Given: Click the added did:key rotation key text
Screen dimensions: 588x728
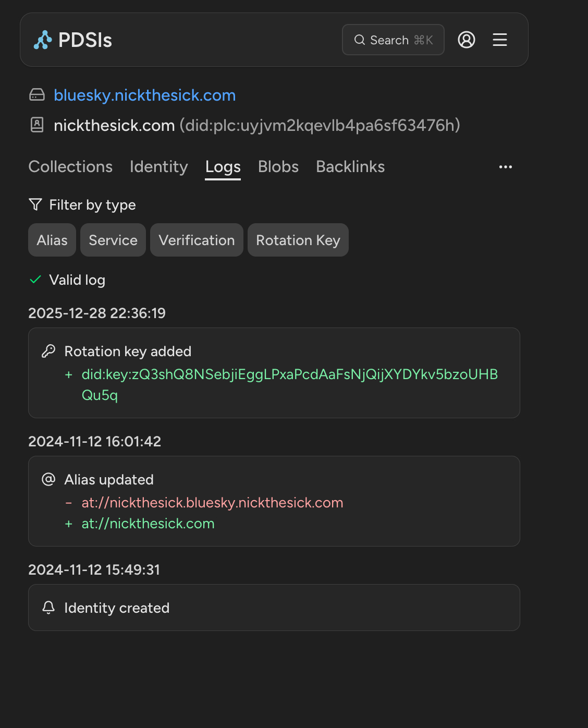Looking at the screenshot, I should pyautogui.click(x=289, y=374).
